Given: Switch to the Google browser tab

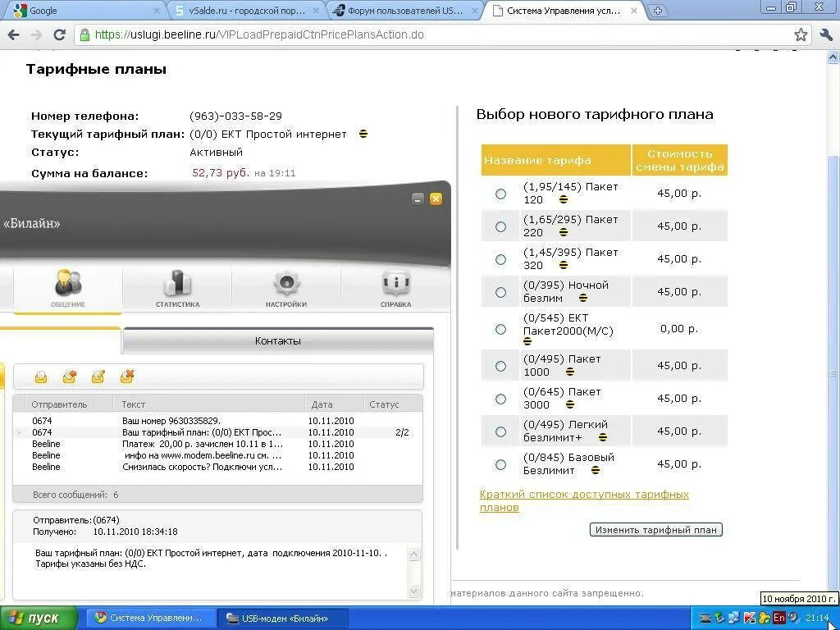Looking at the screenshot, I should coord(84,11).
